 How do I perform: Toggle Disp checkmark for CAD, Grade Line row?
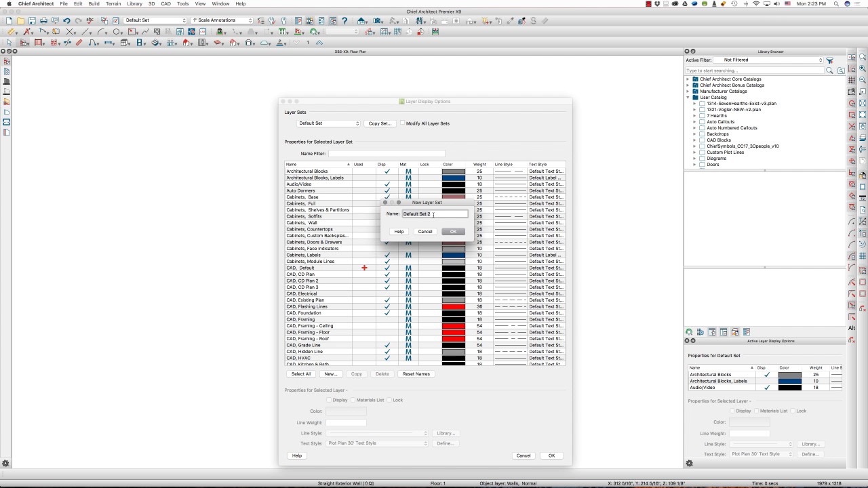(x=387, y=345)
